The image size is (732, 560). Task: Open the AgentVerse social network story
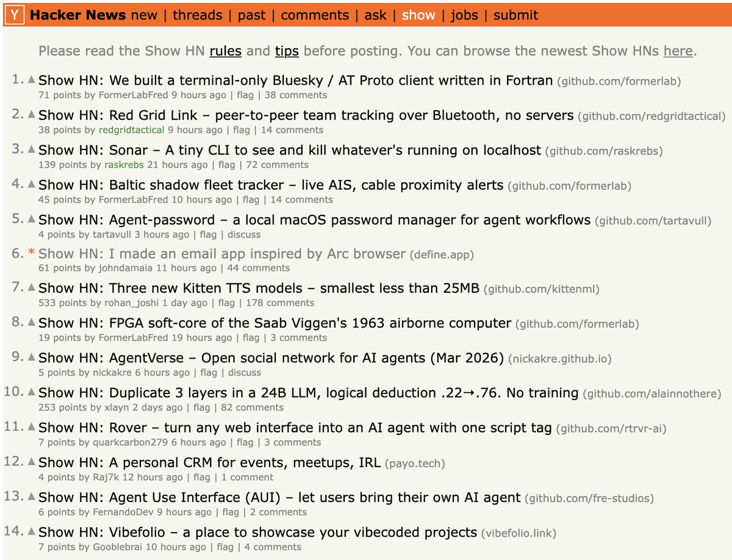pos(271,357)
